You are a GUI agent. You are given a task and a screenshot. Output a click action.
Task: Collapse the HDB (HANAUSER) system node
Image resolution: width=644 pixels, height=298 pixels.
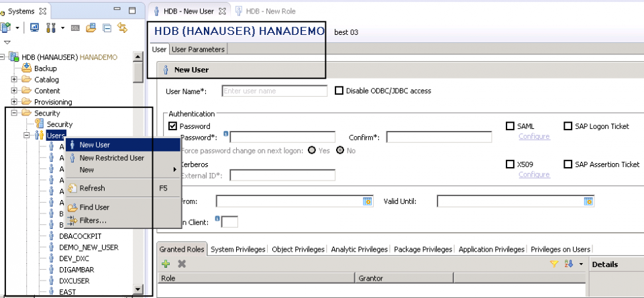point(3,57)
